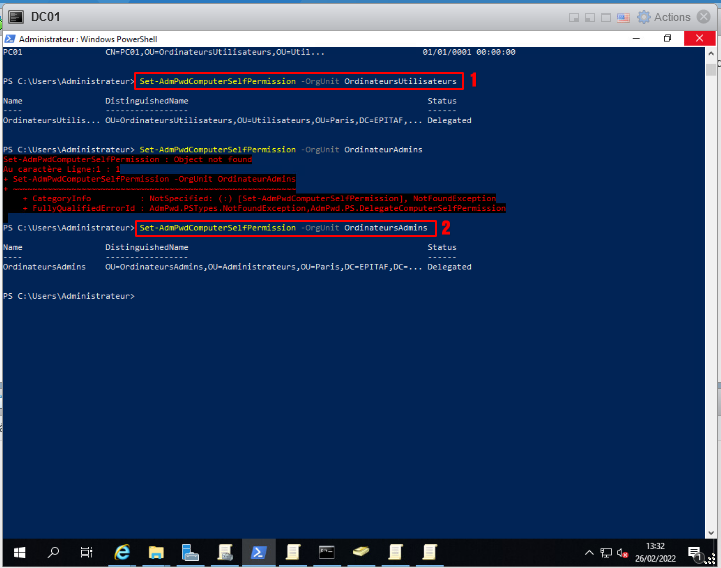Open the PowerShell window system menu icon
This screenshot has height=568, width=721.
(10, 38)
